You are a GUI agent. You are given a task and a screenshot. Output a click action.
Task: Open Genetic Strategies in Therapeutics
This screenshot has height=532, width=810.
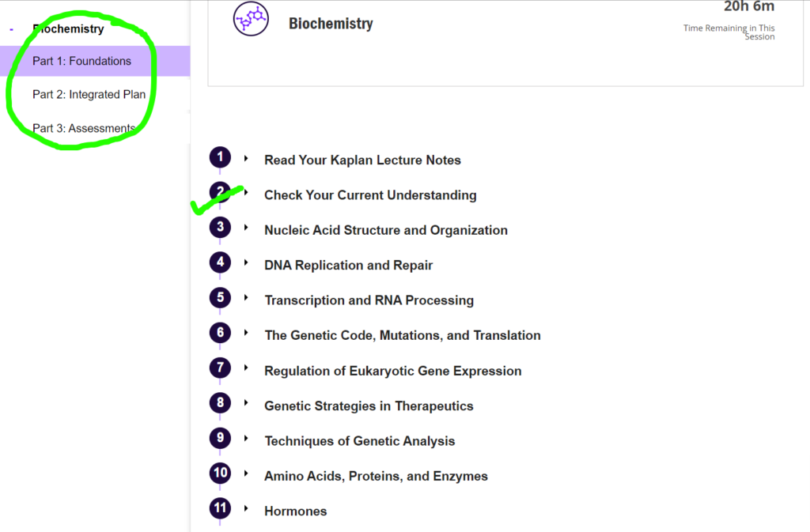pos(369,406)
